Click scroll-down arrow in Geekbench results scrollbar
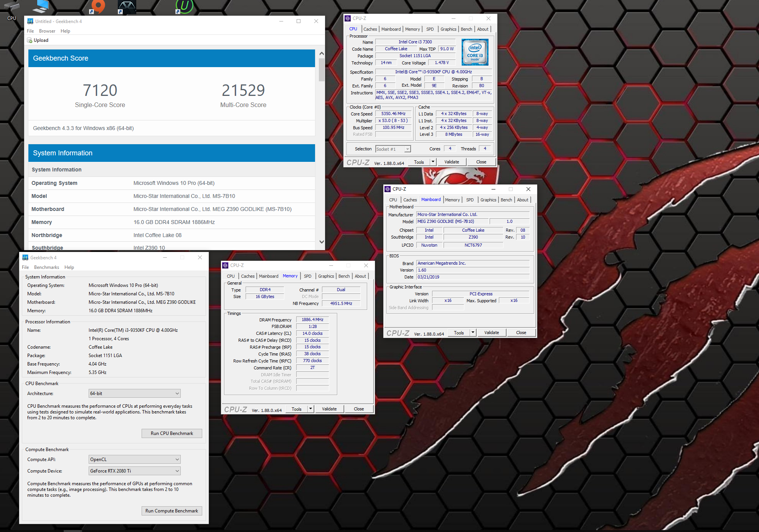Screen dimensions: 759x532 322,242
